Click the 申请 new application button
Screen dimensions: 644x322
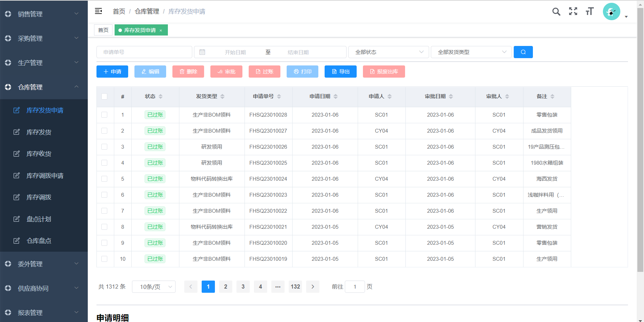[112, 72]
